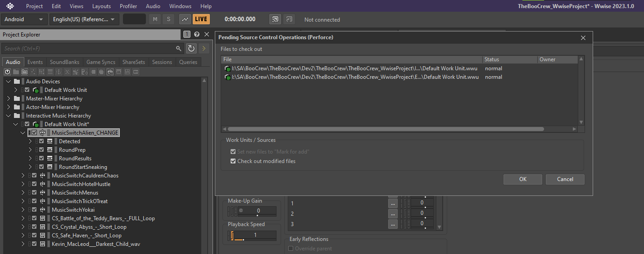This screenshot has height=254, width=644.
Task: Expand the Actor-Mixer Hierarchy node
Action: [9, 107]
